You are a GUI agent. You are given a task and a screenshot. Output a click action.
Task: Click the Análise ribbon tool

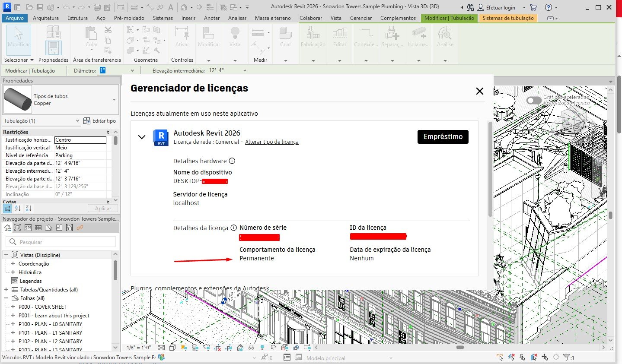[x=445, y=37]
